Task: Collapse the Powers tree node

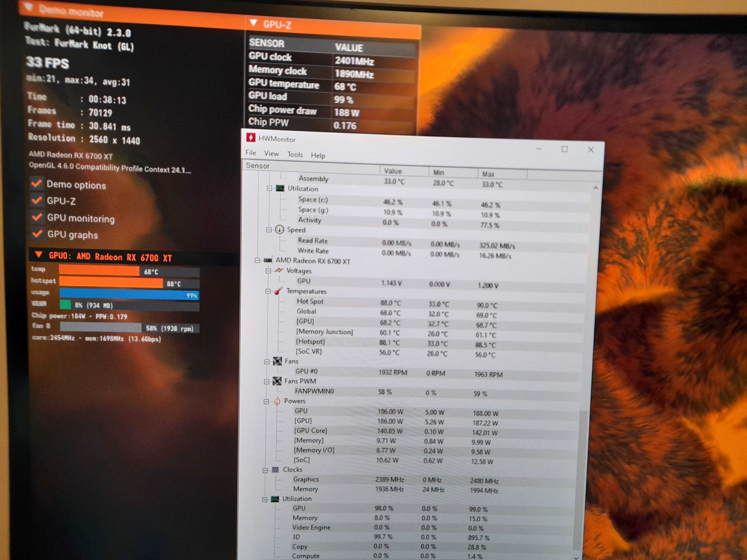Action: (266, 402)
